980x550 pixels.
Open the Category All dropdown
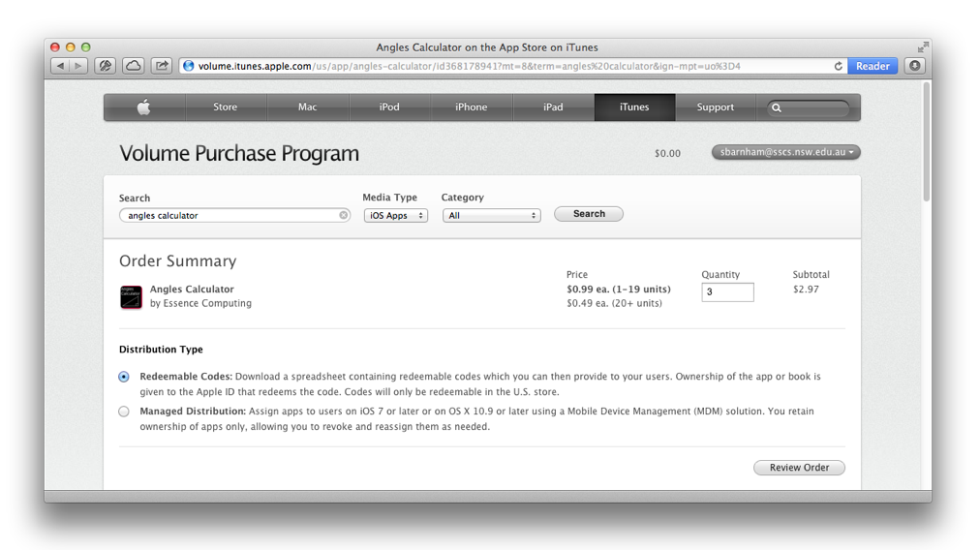pos(491,216)
